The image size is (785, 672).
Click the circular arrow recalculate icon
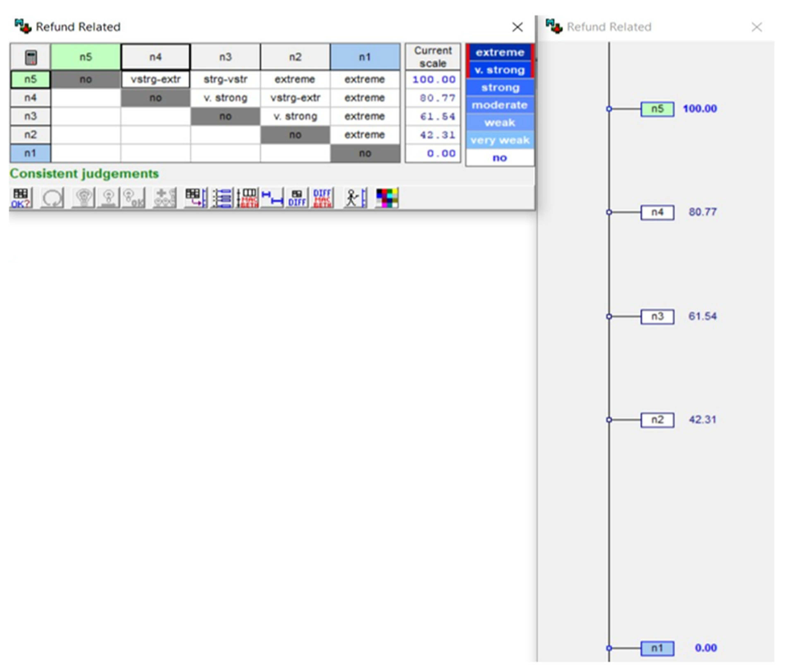[52, 197]
